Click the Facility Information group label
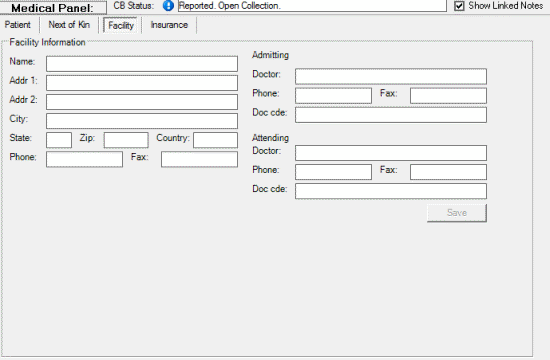Image resolution: width=550 pixels, height=360 pixels. pos(47,42)
